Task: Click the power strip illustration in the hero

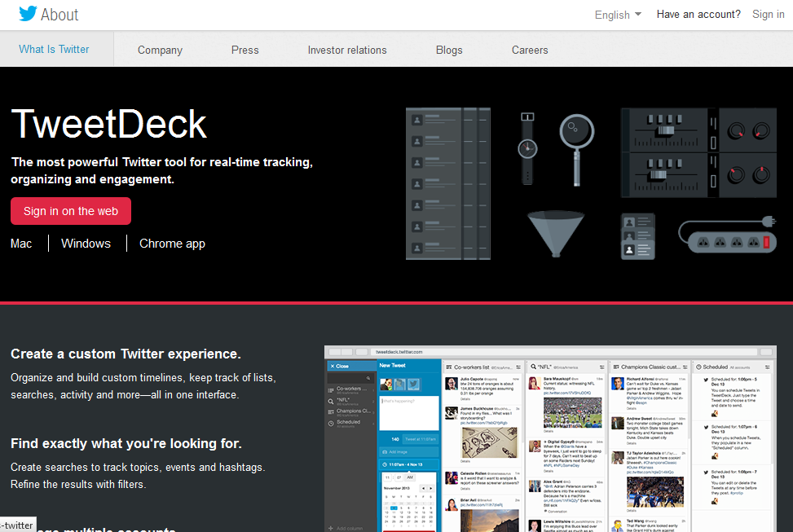Action: (x=727, y=235)
